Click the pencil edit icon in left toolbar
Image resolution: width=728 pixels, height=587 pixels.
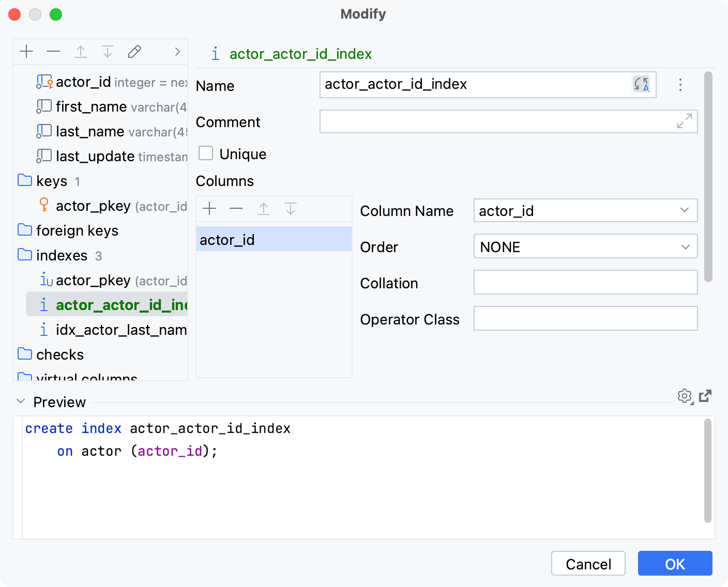(x=134, y=51)
